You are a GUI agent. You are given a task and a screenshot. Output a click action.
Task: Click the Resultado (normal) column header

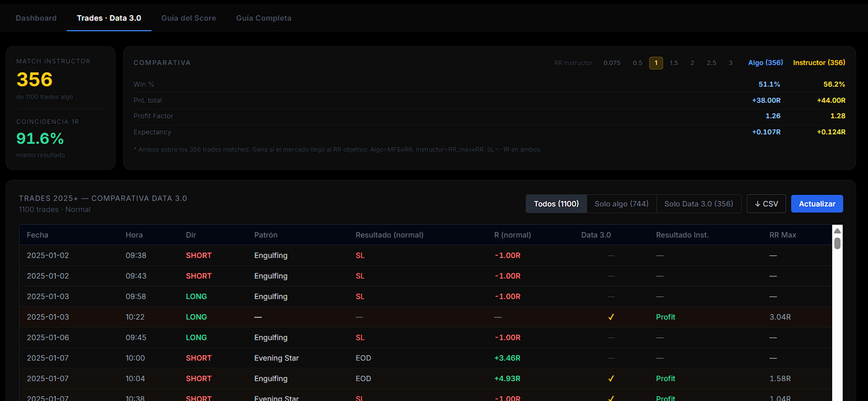390,235
